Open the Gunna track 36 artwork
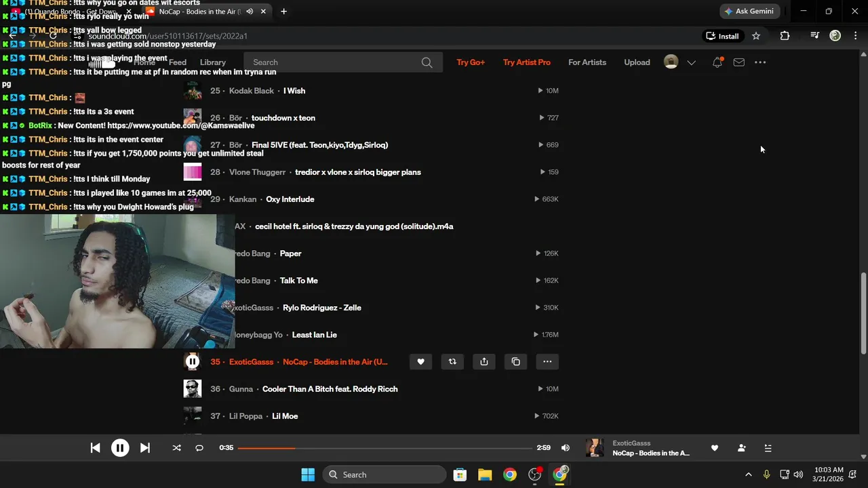This screenshot has width=868, height=488. 193,389
